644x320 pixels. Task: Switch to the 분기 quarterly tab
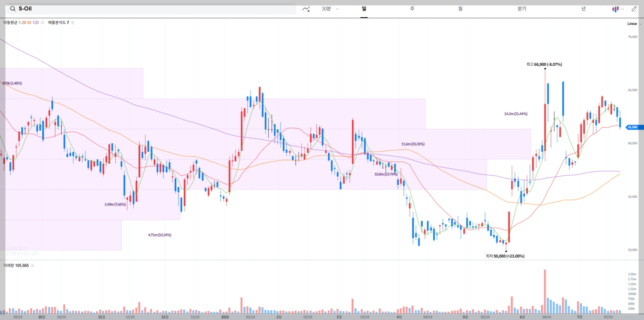point(522,9)
